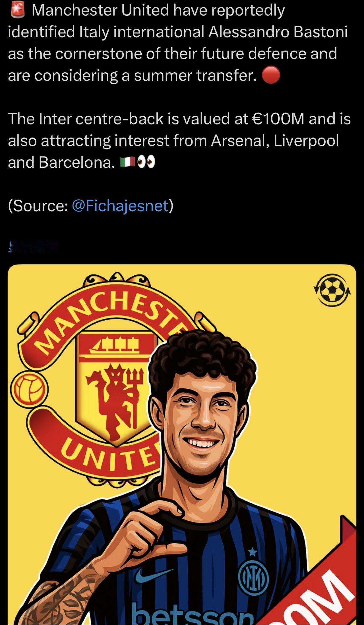The height and width of the screenshot is (625, 364).
Task: Open the @Fichajesnet source profile link
Action: 121,206
